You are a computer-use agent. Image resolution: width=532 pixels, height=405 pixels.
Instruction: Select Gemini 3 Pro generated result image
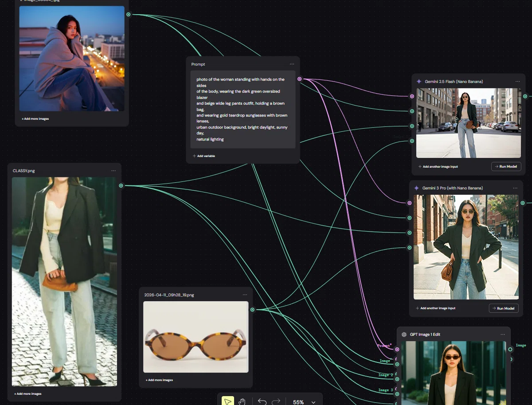(x=466, y=247)
